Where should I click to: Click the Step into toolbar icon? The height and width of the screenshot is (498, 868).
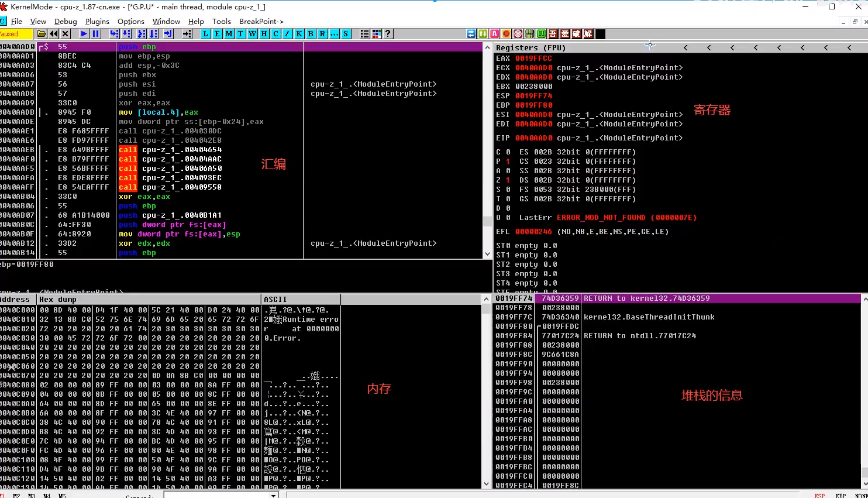pos(114,34)
